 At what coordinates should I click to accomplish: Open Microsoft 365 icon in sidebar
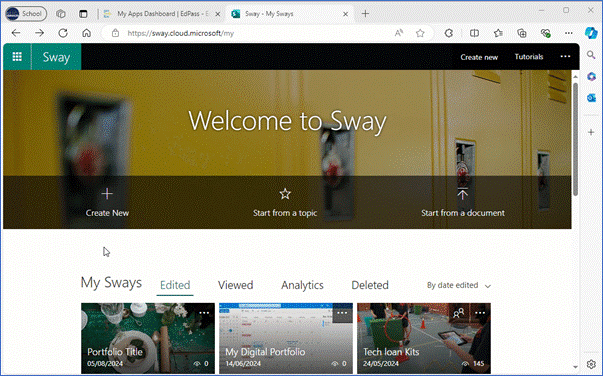(x=591, y=77)
